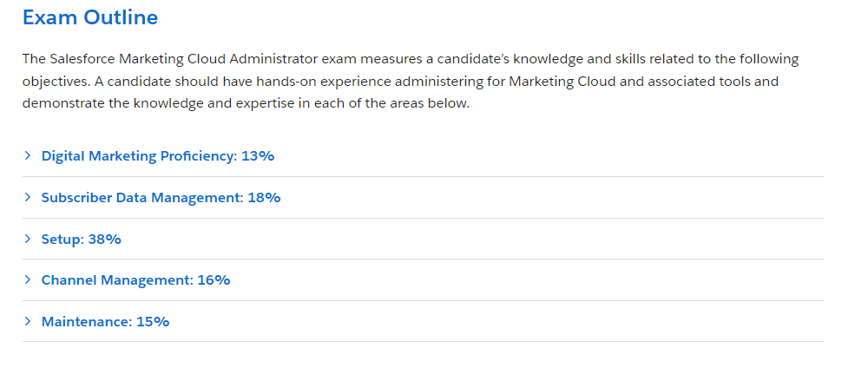Click the 15% figure beside Maintenance
Viewport: 868px width, 368px height.
(153, 322)
